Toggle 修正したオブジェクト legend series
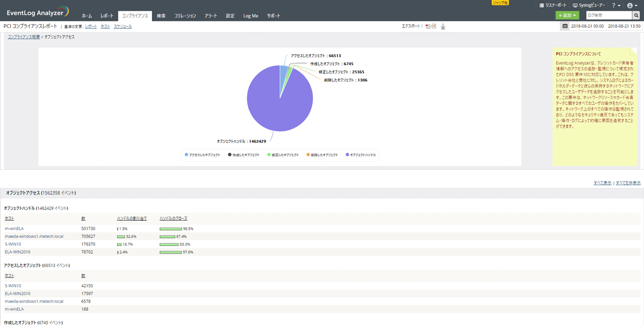Viewport: 644px width, 325px height. (283, 155)
